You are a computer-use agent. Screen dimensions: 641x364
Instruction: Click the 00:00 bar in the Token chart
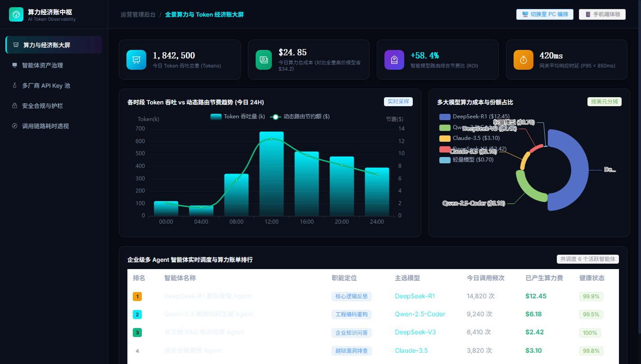pos(166,208)
